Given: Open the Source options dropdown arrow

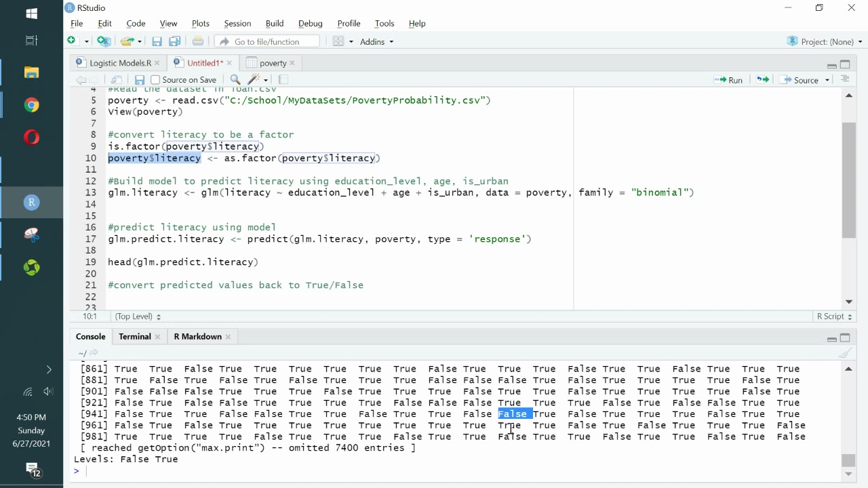Looking at the screenshot, I should pyautogui.click(x=827, y=80).
